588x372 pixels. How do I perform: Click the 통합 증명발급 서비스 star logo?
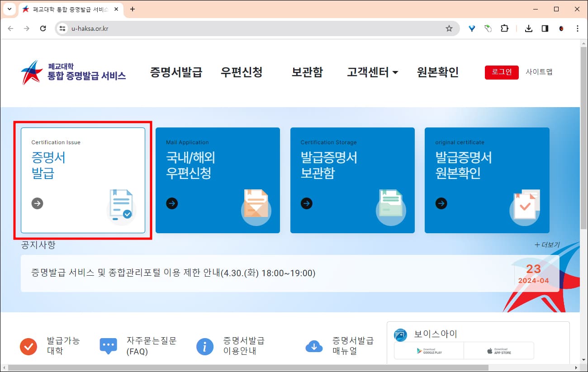click(x=31, y=71)
